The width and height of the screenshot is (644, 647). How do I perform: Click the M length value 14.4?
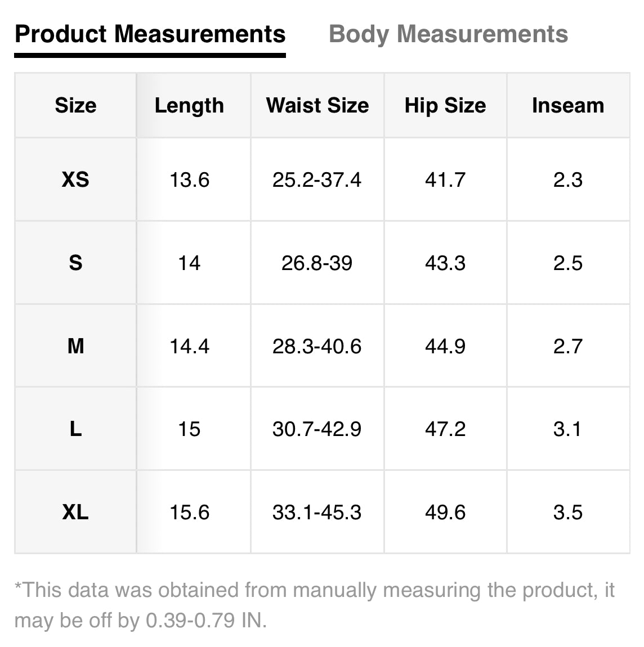(189, 346)
